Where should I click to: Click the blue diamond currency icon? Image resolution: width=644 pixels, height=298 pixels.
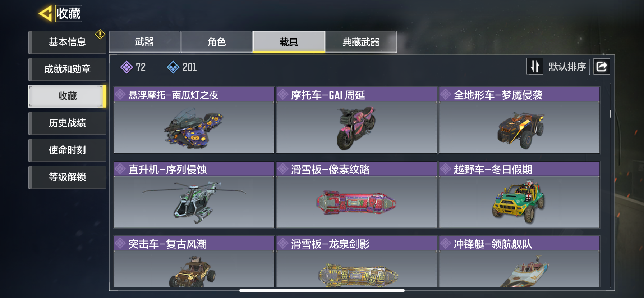173,67
